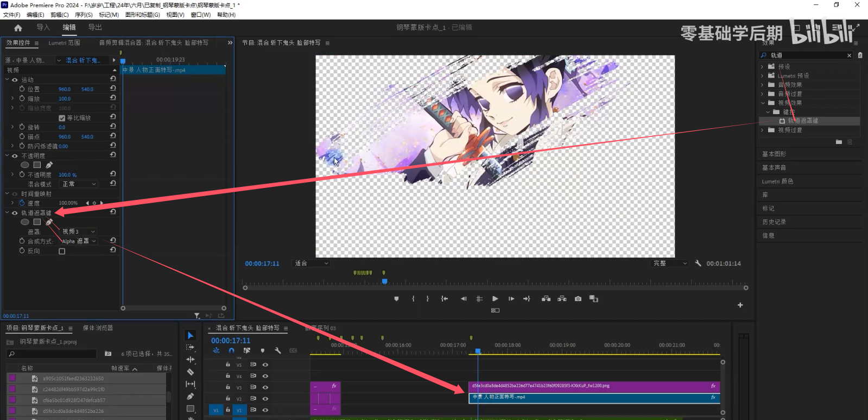Select the Pen tool in timeline toolbar
Image resolution: width=868 pixels, height=420 pixels.
[x=191, y=397]
